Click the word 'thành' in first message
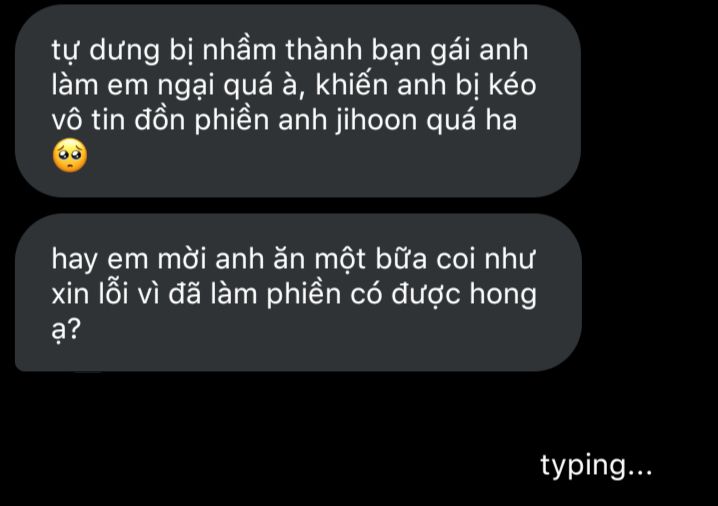 tap(324, 49)
